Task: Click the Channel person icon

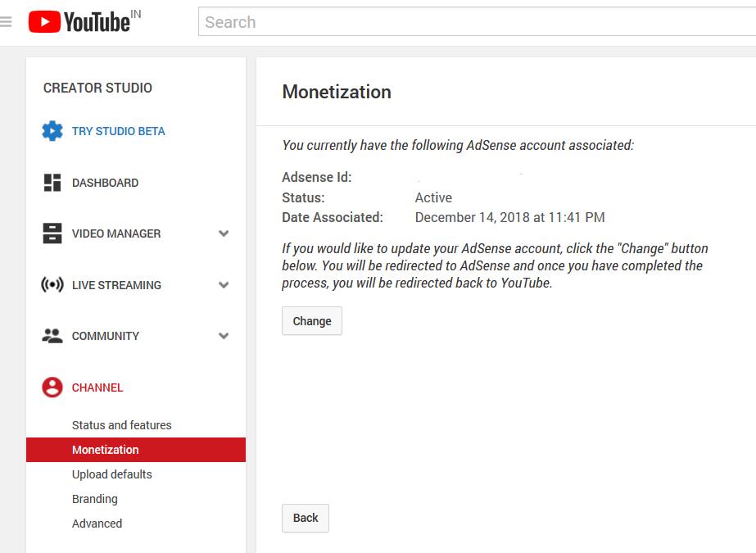Action: (52, 388)
